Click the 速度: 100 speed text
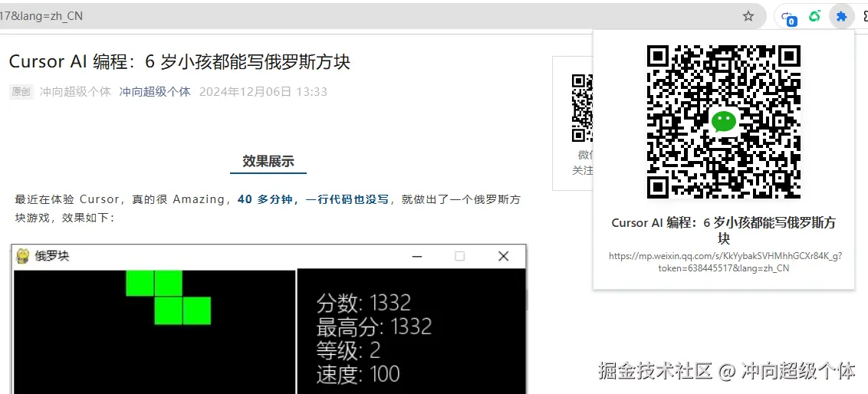The image size is (868, 394). pos(357,375)
